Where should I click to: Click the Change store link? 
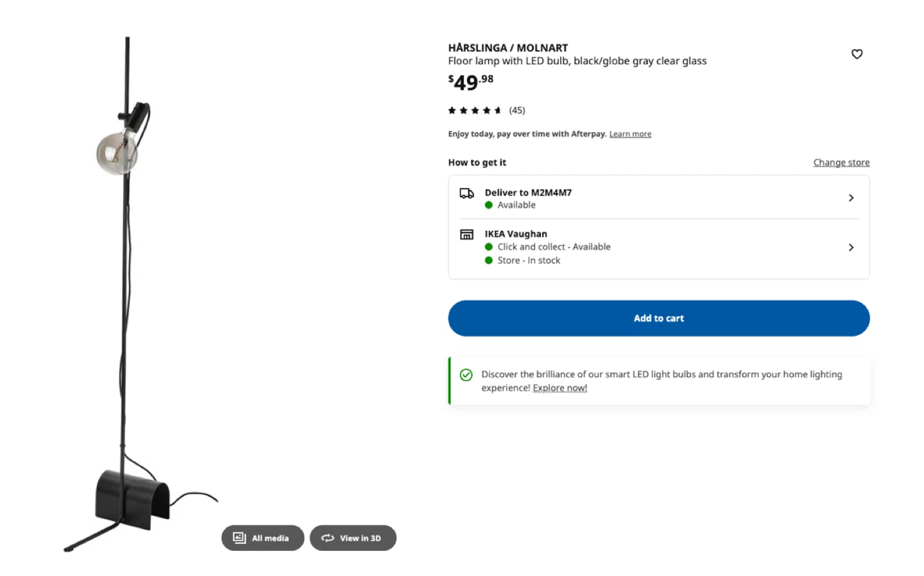[x=841, y=162]
